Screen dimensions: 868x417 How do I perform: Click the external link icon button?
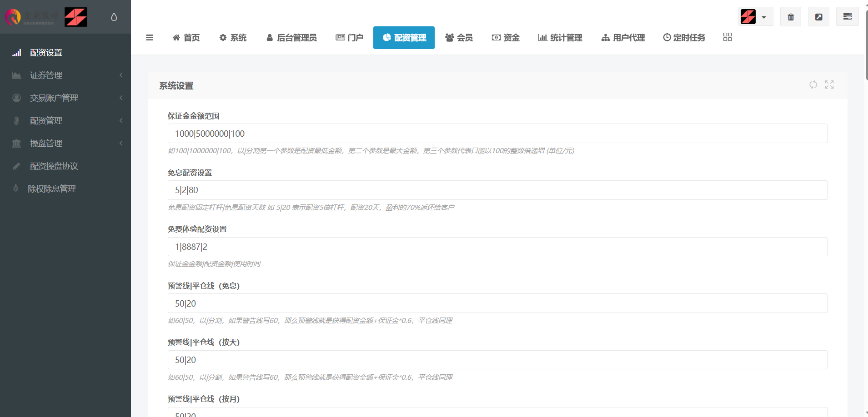tap(818, 17)
